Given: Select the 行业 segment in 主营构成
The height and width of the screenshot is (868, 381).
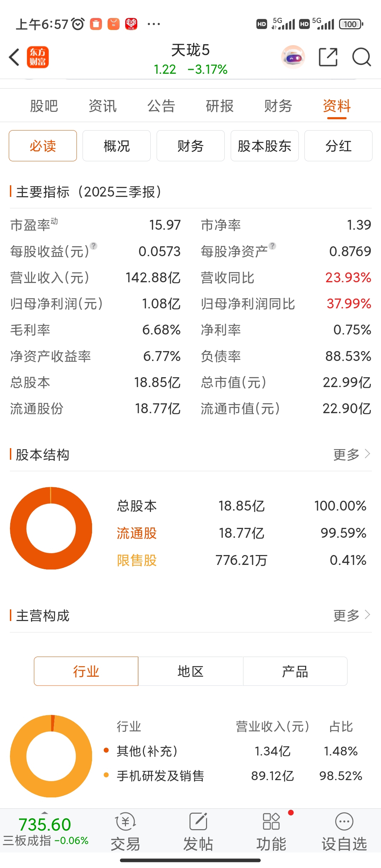Looking at the screenshot, I should pyautogui.click(x=86, y=671).
